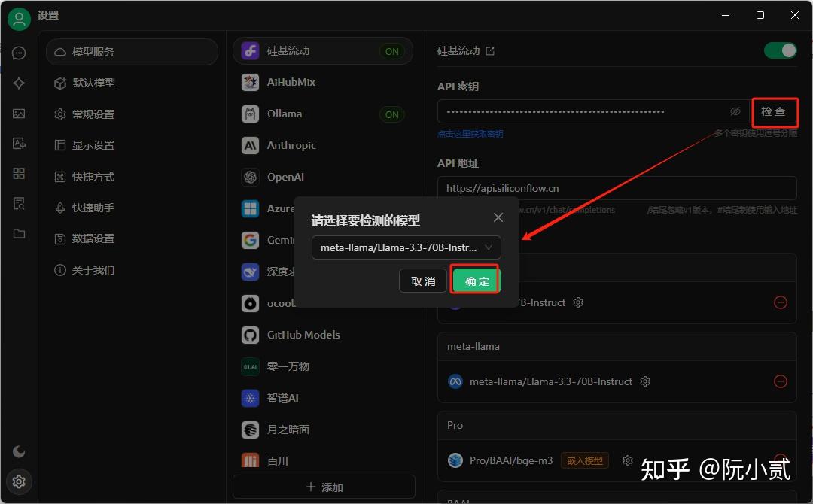
Task: Open 显示设置 settings section
Action: (132, 145)
